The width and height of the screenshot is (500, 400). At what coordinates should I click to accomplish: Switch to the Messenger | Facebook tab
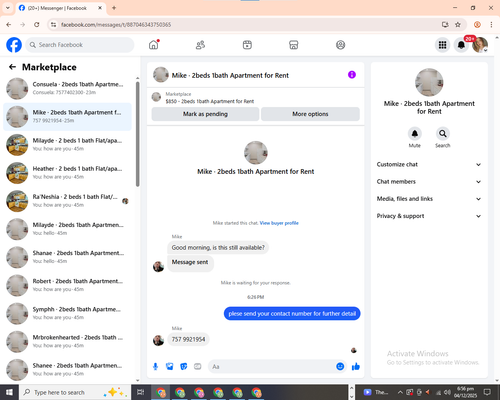click(61, 8)
